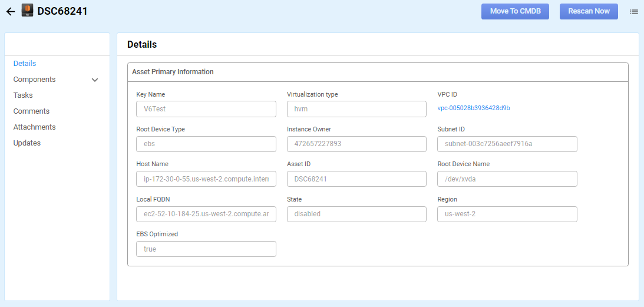Click the Key Name field
The image size is (644, 307).
click(x=206, y=109)
